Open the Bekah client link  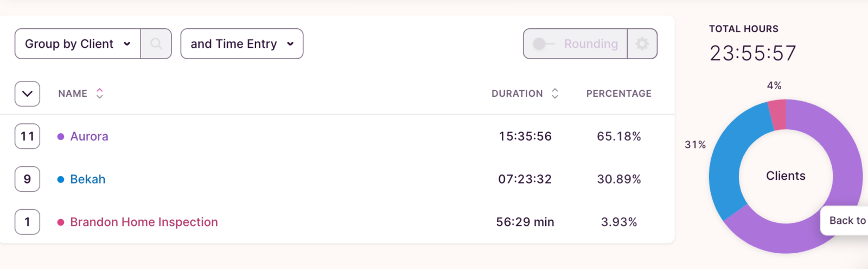click(x=87, y=179)
